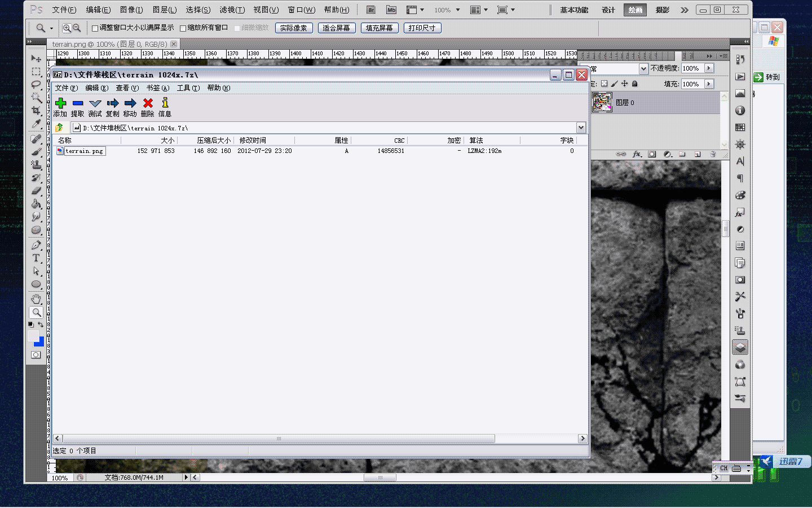Select the Type tool in Photoshop toolbar

tap(36, 258)
